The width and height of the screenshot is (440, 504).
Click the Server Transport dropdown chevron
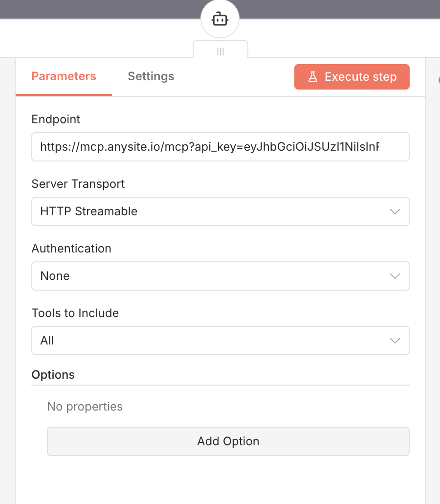(x=395, y=211)
